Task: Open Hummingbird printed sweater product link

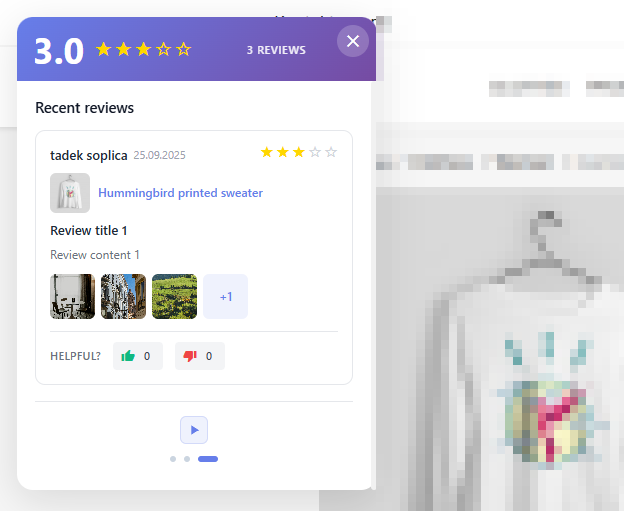Action: 180,193
